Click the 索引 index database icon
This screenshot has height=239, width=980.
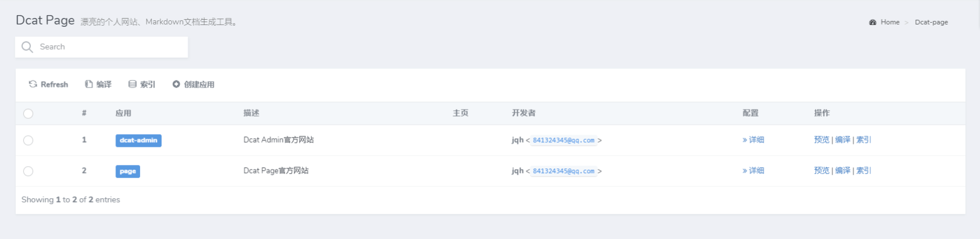point(132,84)
